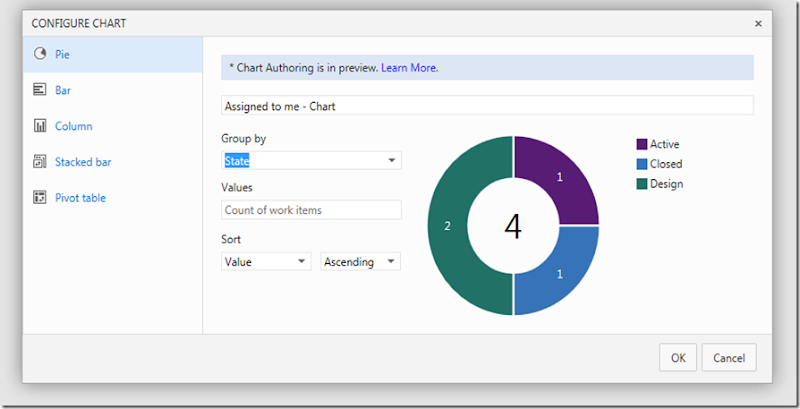The height and width of the screenshot is (409, 800).
Task: Select the Pivot table icon
Action: [40, 198]
